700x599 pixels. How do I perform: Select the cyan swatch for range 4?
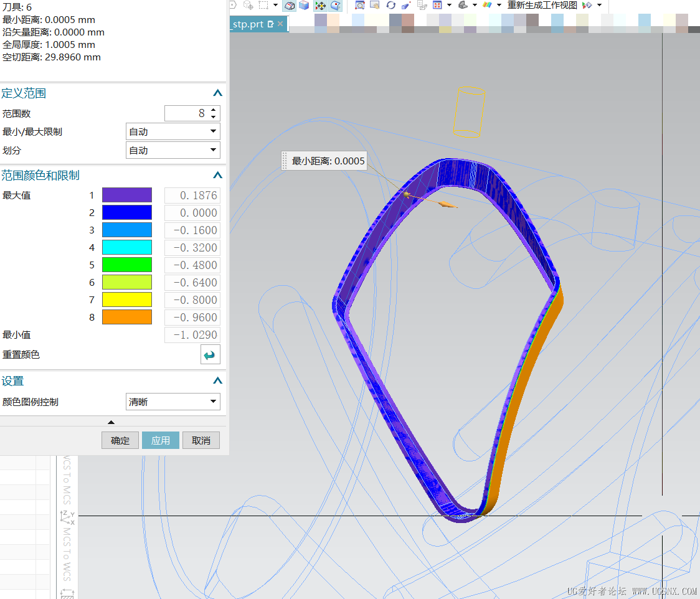click(127, 247)
